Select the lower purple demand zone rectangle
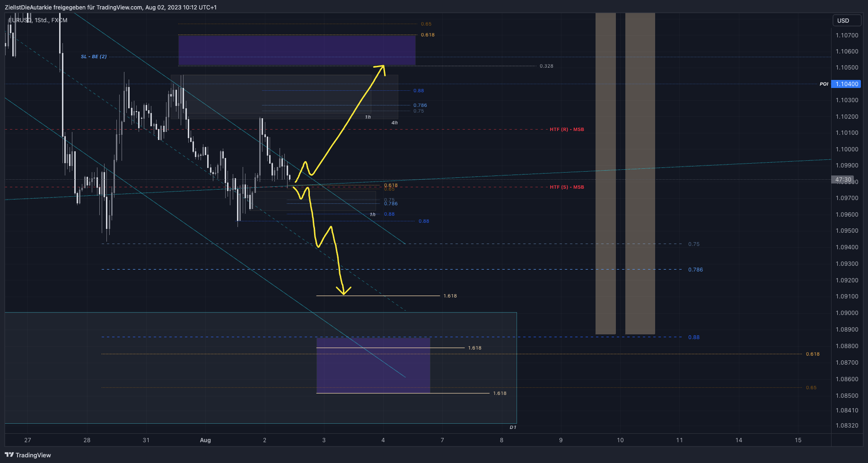 tap(373, 365)
